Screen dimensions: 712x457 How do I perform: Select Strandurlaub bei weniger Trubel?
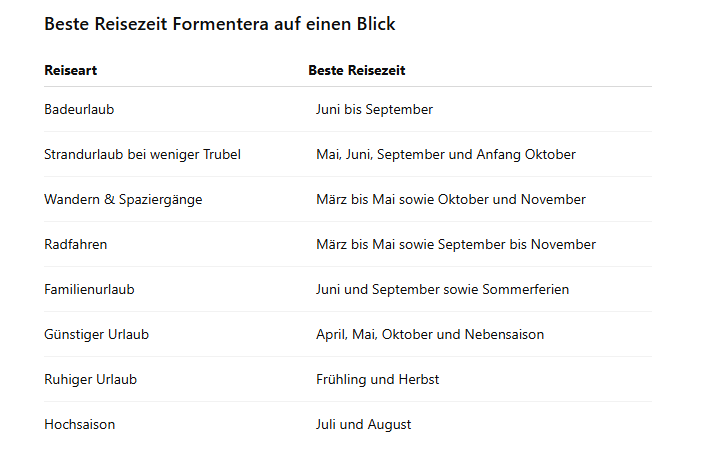142,154
